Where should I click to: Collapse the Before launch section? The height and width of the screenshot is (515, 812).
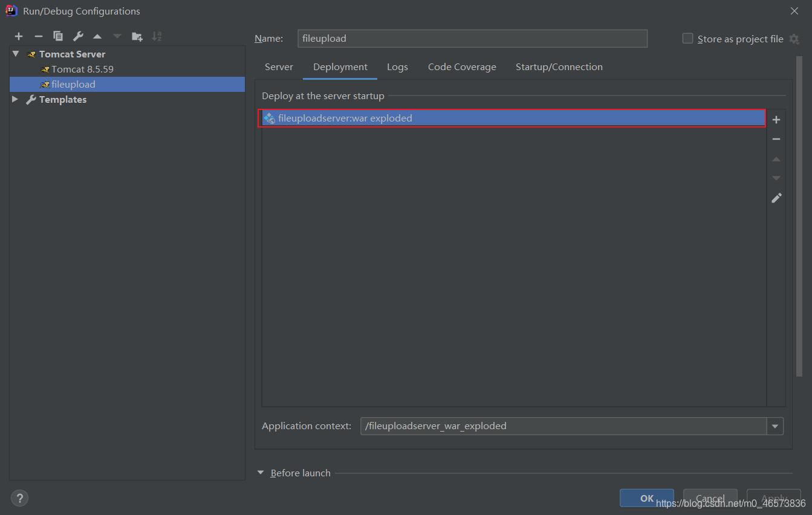coord(261,473)
